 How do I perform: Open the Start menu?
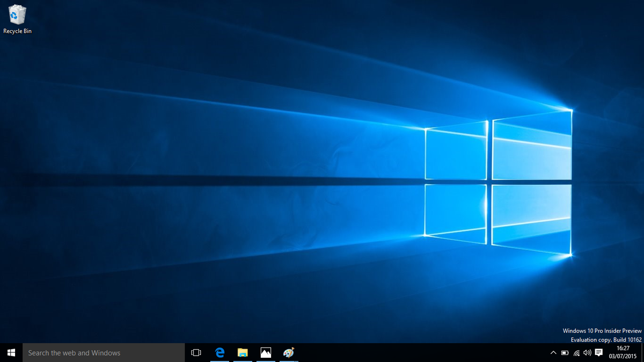(x=11, y=353)
